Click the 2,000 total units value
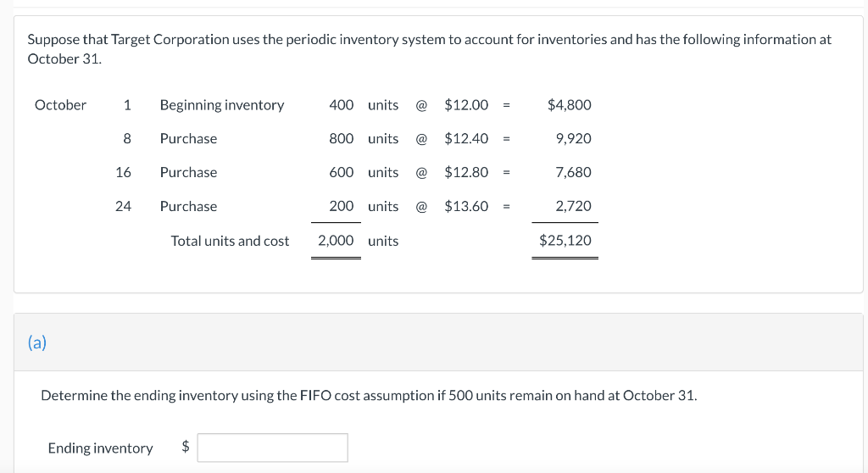The image size is (868, 473). [x=336, y=241]
